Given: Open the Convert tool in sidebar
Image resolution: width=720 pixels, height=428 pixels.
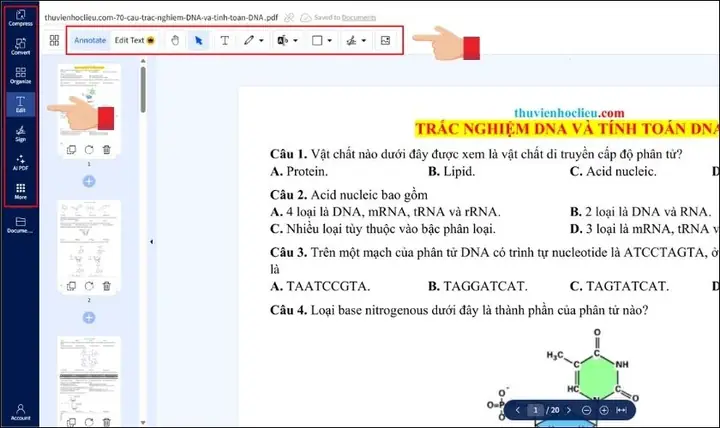Looking at the screenshot, I should click(x=20, y=46).
